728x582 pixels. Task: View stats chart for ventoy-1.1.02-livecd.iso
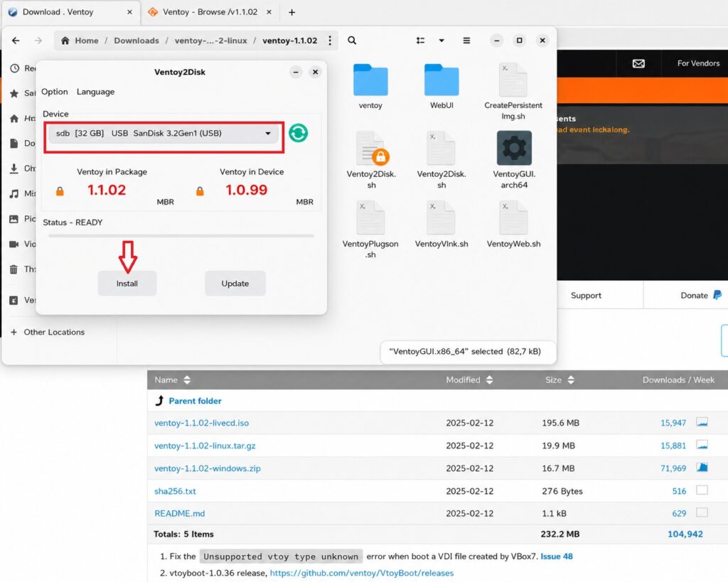[702, 422]
